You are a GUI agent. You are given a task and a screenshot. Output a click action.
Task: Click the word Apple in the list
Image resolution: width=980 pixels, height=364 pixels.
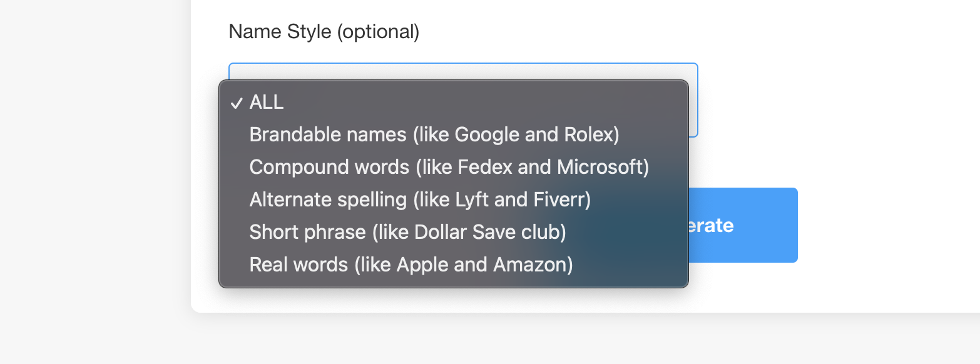[x=424, y=265]
